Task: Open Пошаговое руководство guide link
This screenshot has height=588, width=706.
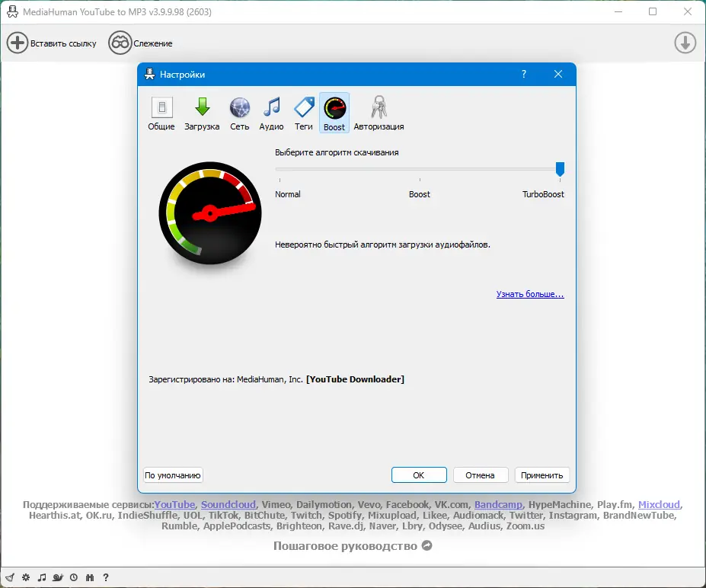Action: tap(353, 545)
